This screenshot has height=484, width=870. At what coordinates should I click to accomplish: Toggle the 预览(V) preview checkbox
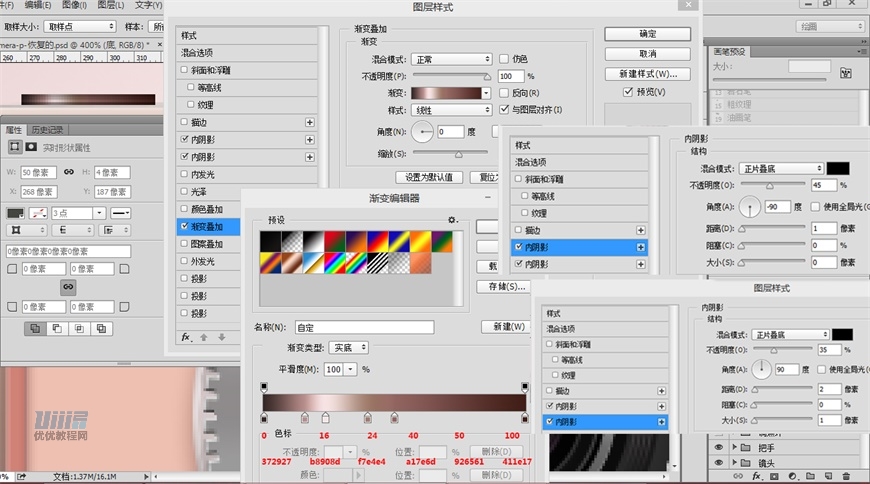pos(628,92)
